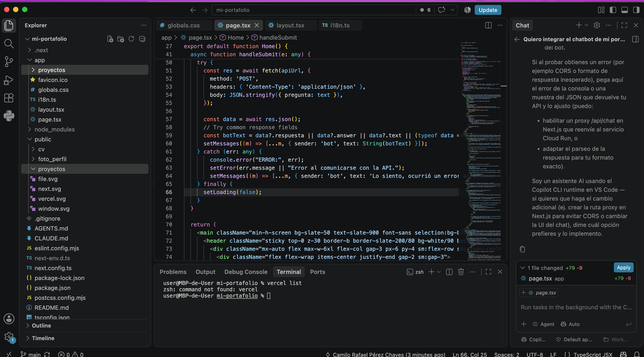The image size is (644, 357).
Task: Switch to the layout.tsx editor tab
Action: [x=290, y=25]
